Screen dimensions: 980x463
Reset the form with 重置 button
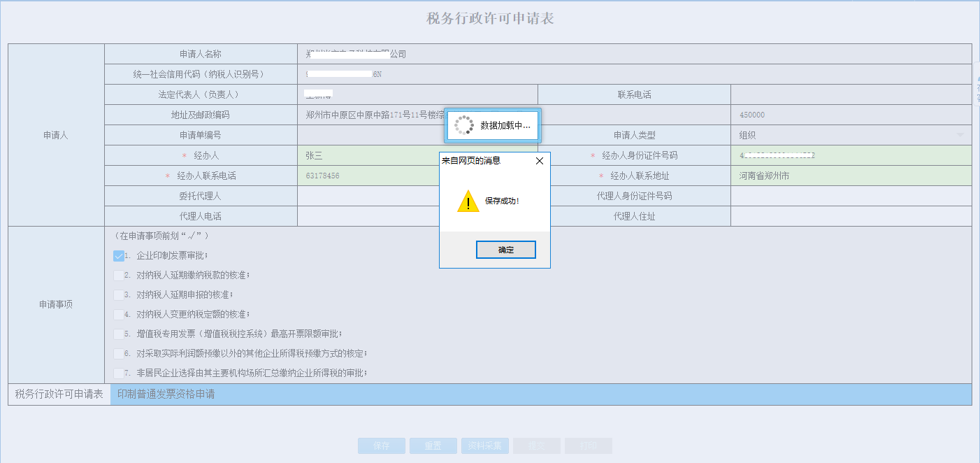click(433, 446)
